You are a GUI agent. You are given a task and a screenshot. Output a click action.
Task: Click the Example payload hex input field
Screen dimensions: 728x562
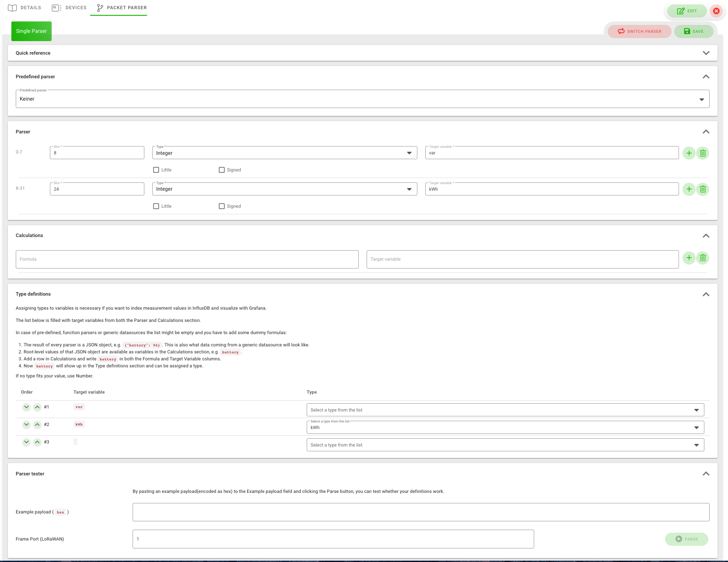click(x=420, y=512)
